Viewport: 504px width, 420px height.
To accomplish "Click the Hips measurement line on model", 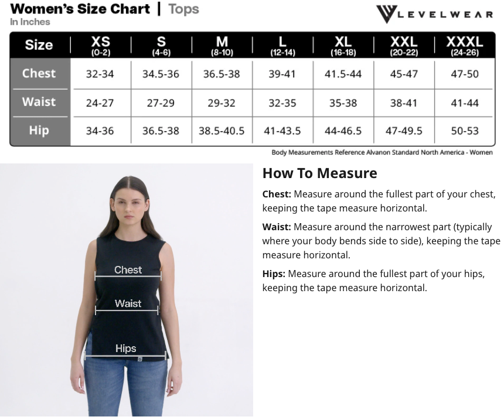I will [125, 356].
